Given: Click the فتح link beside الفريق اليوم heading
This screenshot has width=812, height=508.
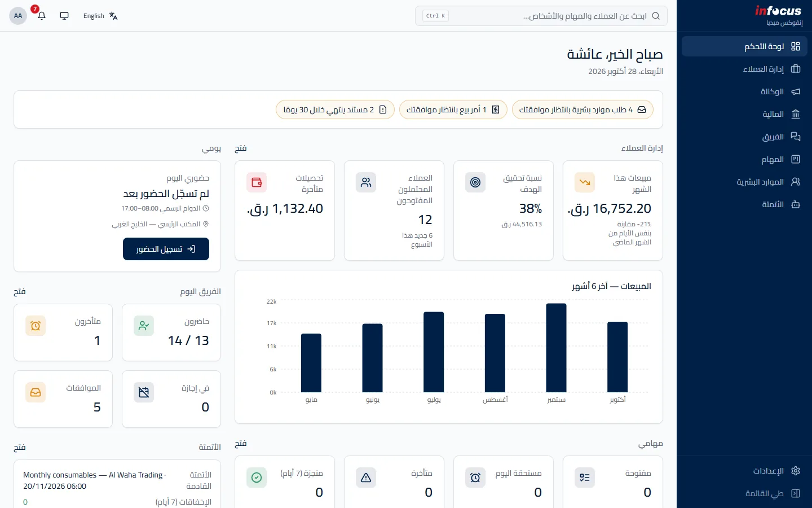Looking at the screenshot, I should pos(20,292).
